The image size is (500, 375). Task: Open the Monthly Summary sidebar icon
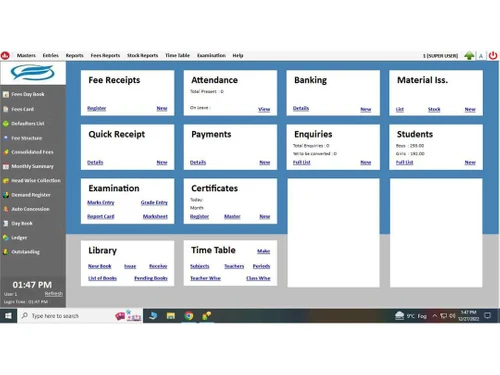(6, 167)
